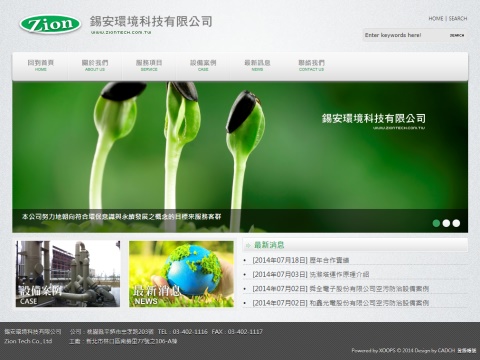Open the 設備案例 CASE thumbnail
This screenshot has width=480, height=360.
click(x=68, y=274)
